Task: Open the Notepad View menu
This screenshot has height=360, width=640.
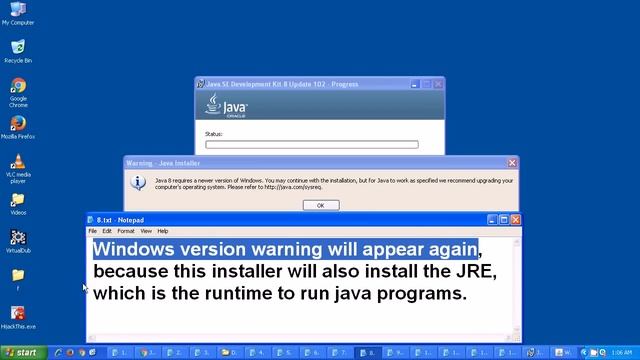Action: pyautogui.click(x=146, y=231)
